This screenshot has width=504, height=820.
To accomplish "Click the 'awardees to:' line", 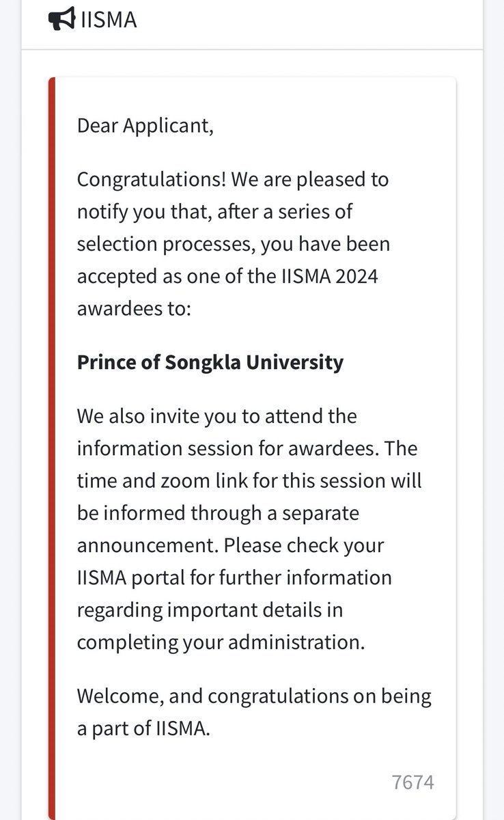I will tap(135, 307).
